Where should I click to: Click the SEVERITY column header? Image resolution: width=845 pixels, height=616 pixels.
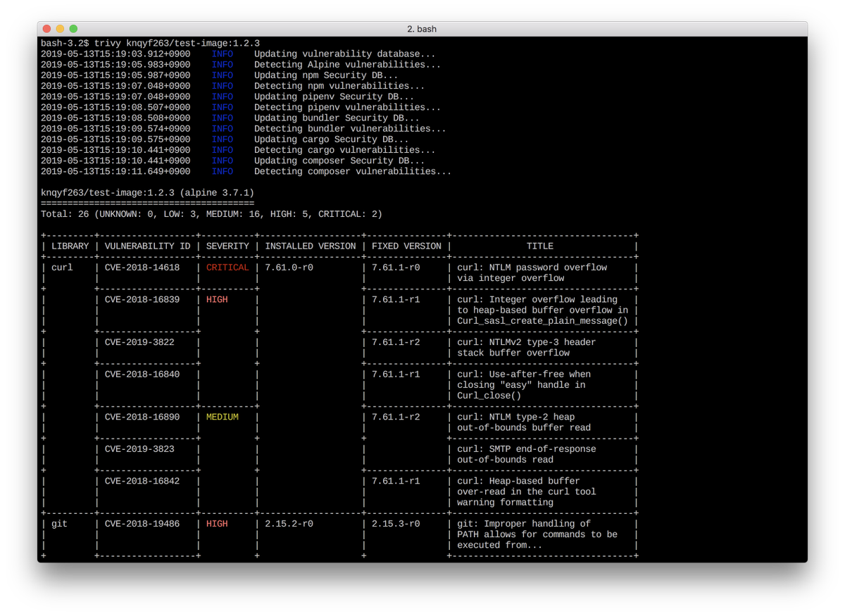tap(227, 246)
